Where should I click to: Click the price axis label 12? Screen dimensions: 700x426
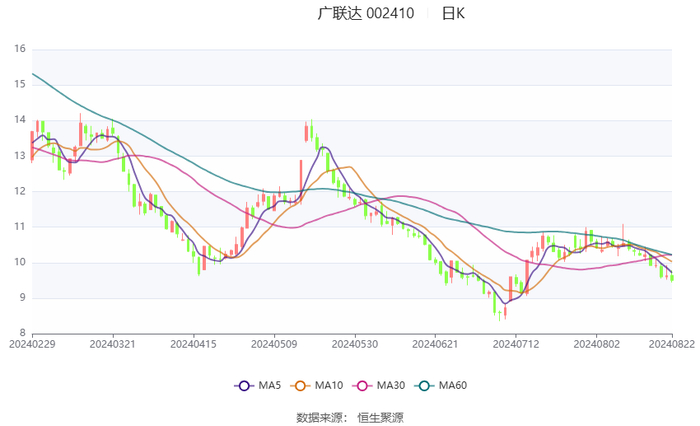click(x=20, y=191)
